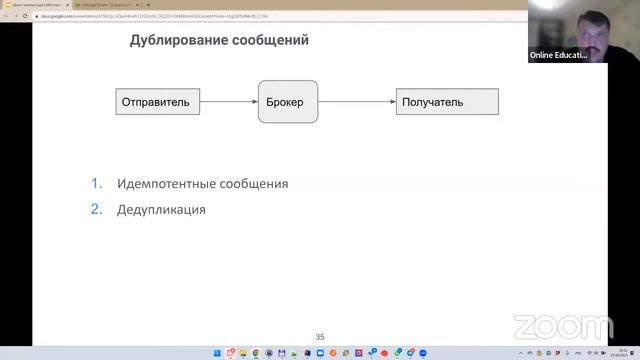Open Google Chrome from the taskbar
Image resolution: width=640 pixels, height=360 pixels.
point(256,353)
